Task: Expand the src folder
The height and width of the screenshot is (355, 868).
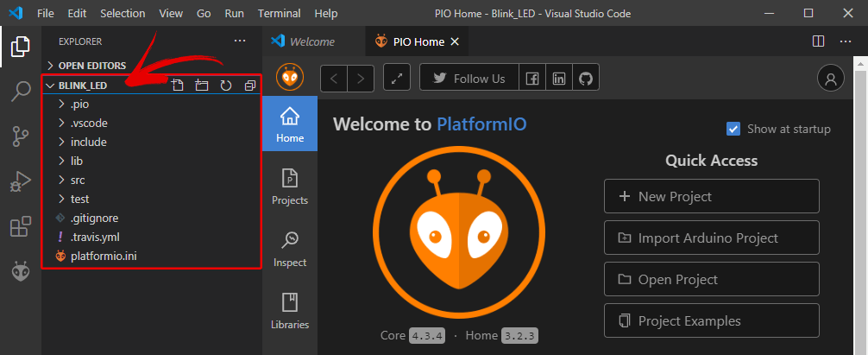Action: 78,180
